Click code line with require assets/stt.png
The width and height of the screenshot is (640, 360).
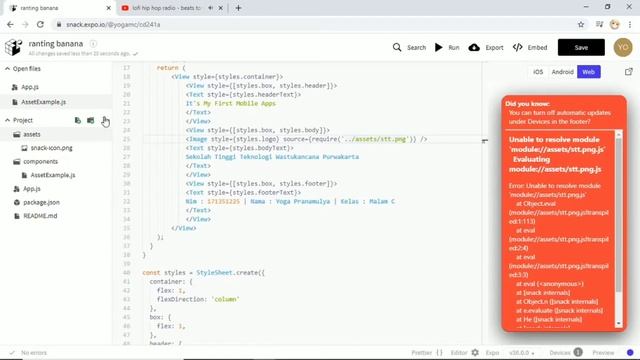[307, 139]
